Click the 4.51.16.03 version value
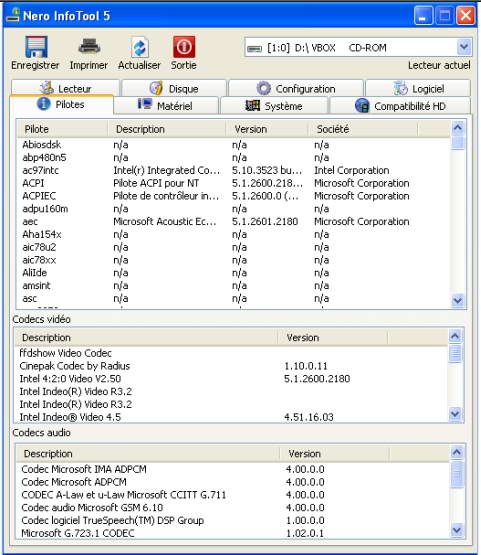This screenshot has width=481, height=555. pyautogui.click(x=309, y=417)
